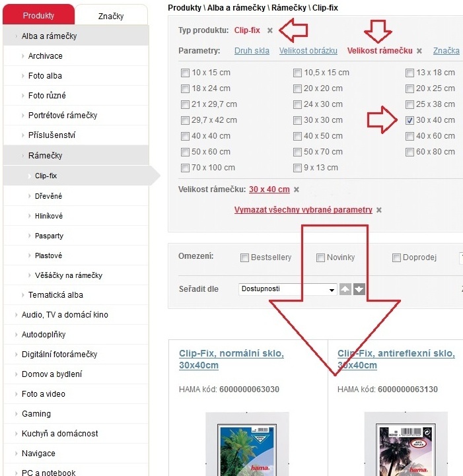
Task: Click the Velikost rámečku parameter label
Action: coord(380,51)
